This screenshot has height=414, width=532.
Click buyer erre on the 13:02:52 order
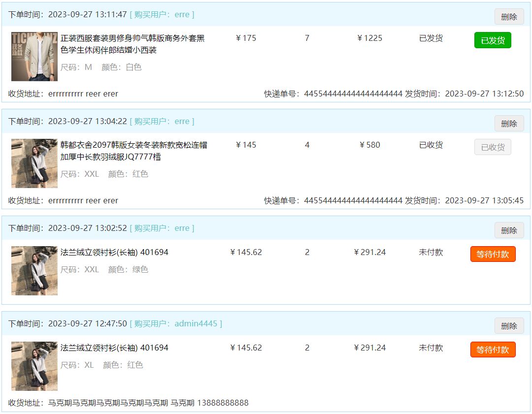point(182,228)
